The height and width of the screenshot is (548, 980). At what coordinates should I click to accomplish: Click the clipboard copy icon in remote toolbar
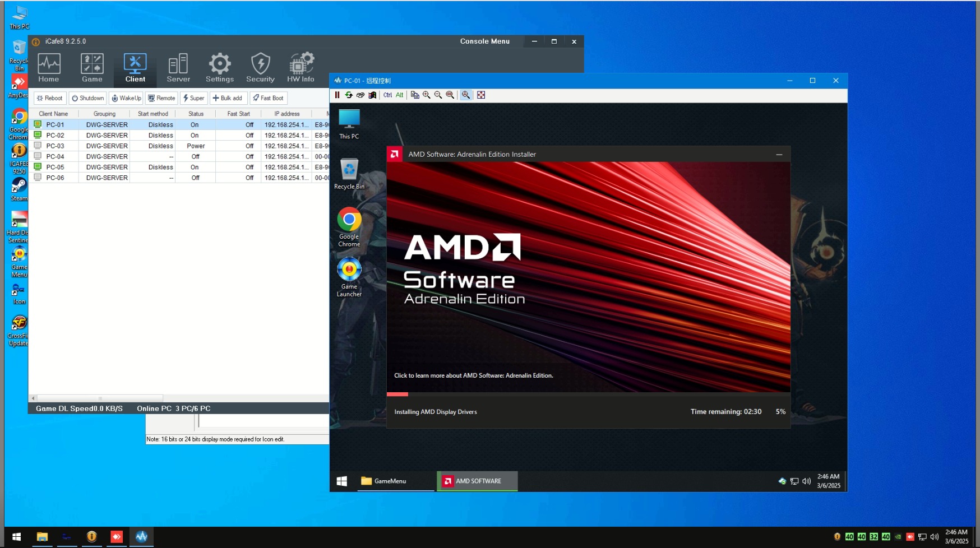[x=415, y=95]
